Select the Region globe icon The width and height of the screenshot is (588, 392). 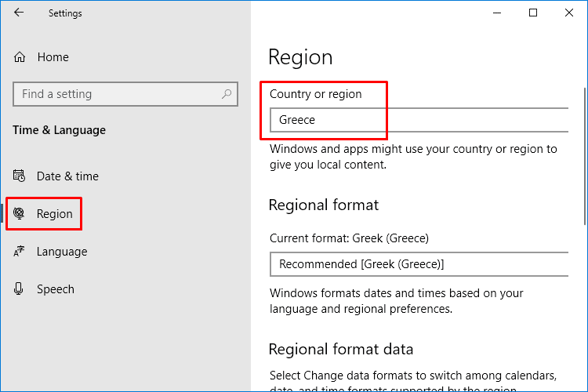pyautogui.click(x=19, y=213)
